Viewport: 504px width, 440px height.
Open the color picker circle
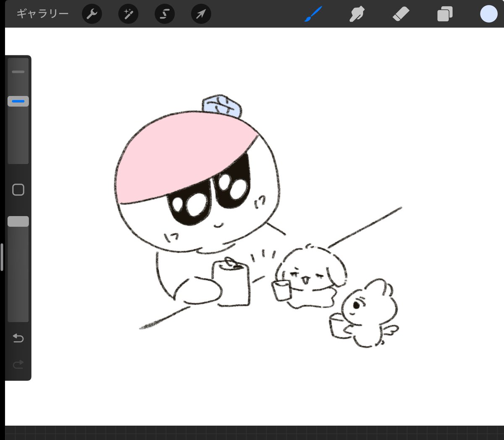tap(489, 14)
